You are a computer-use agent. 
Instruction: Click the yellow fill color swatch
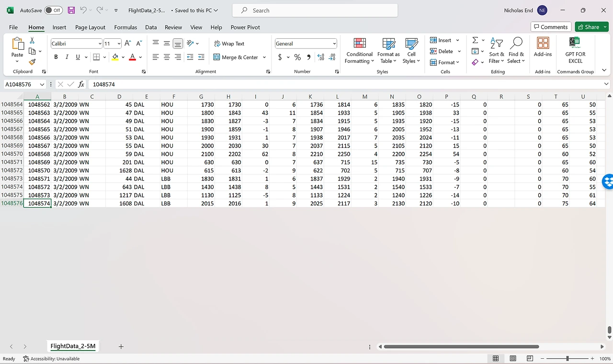[x=115, y=57]
